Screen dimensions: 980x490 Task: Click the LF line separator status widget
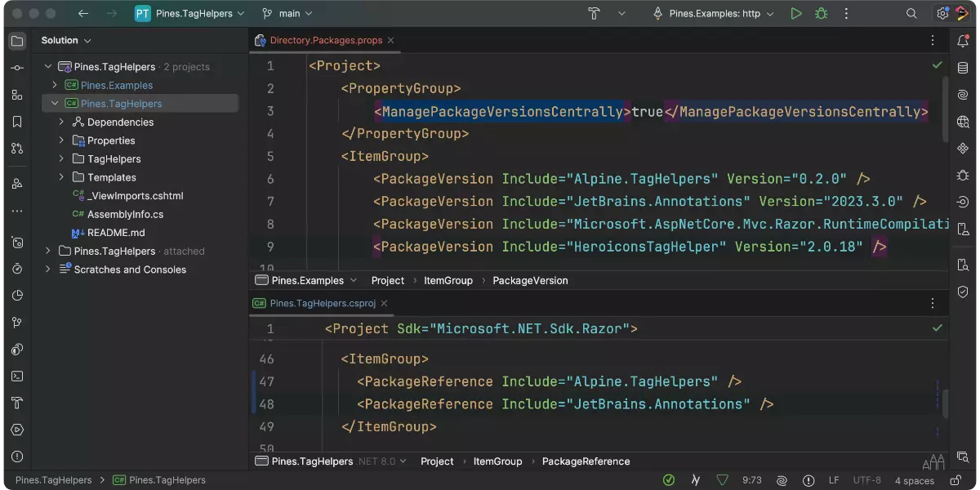[834, 480]
